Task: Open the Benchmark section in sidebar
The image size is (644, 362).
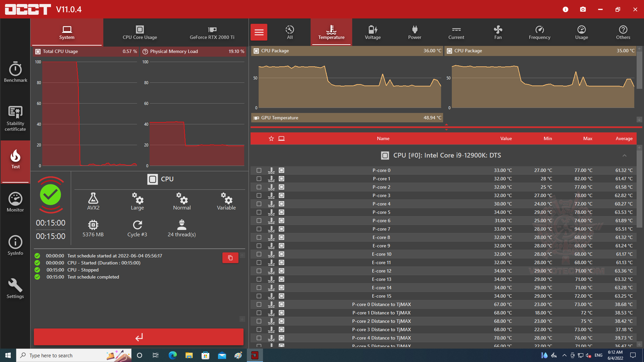Action: 15,72
